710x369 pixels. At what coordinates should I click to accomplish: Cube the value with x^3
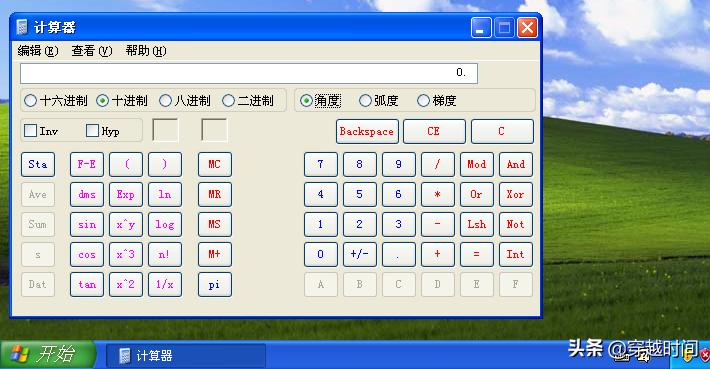[x=126, y=254]
